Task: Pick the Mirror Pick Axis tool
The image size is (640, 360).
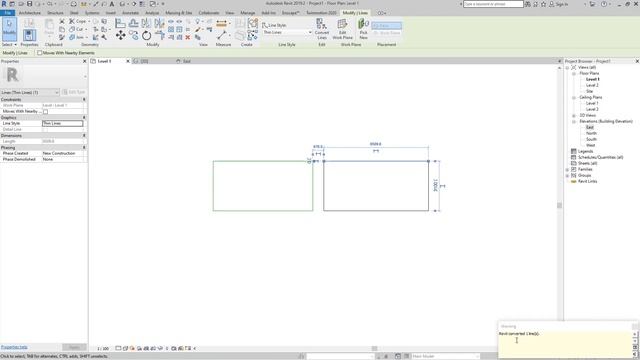Action: 146,23
